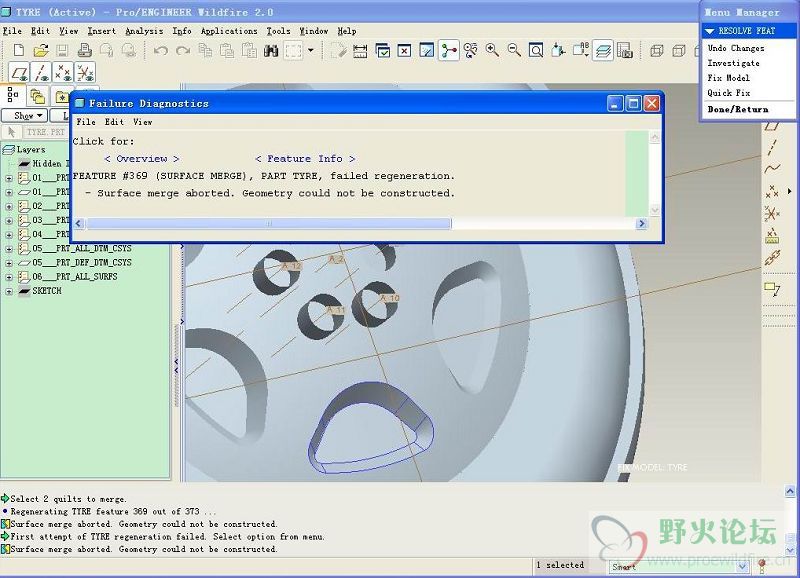Open the selection box dropdown arrow in toolbar
The width and height of the screenshot is (800, 578).
point(311,50)
